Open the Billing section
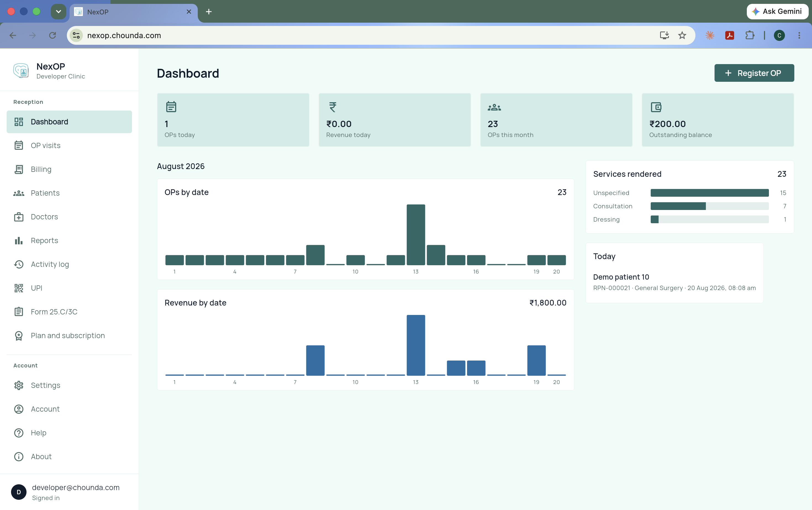 (69, 169)
